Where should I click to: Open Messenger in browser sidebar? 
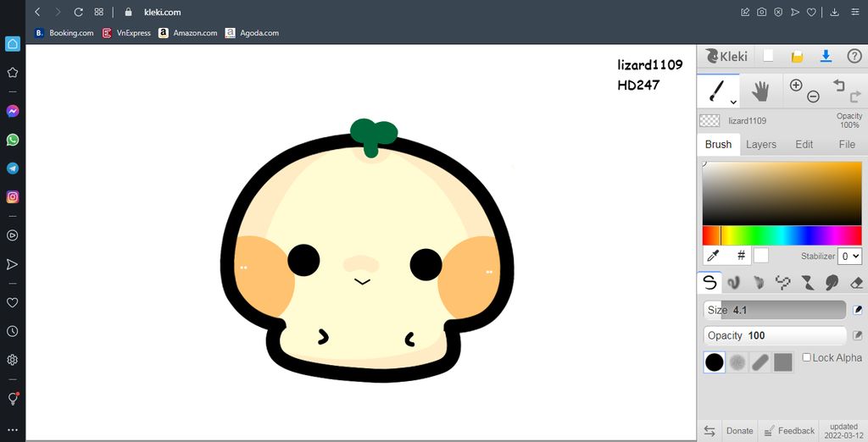pyautogui.click(x=12, y=111)
